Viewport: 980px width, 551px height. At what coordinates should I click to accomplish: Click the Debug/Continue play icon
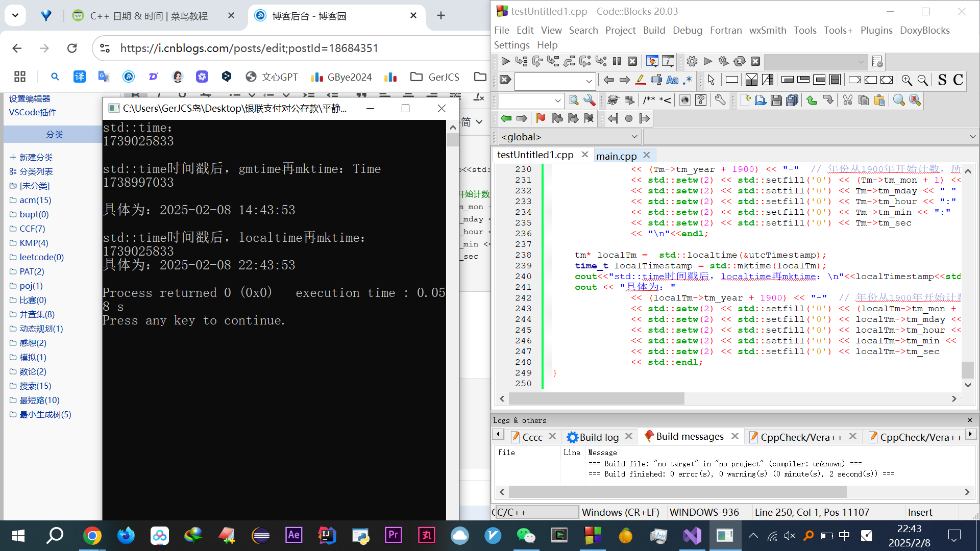point(505,61)
